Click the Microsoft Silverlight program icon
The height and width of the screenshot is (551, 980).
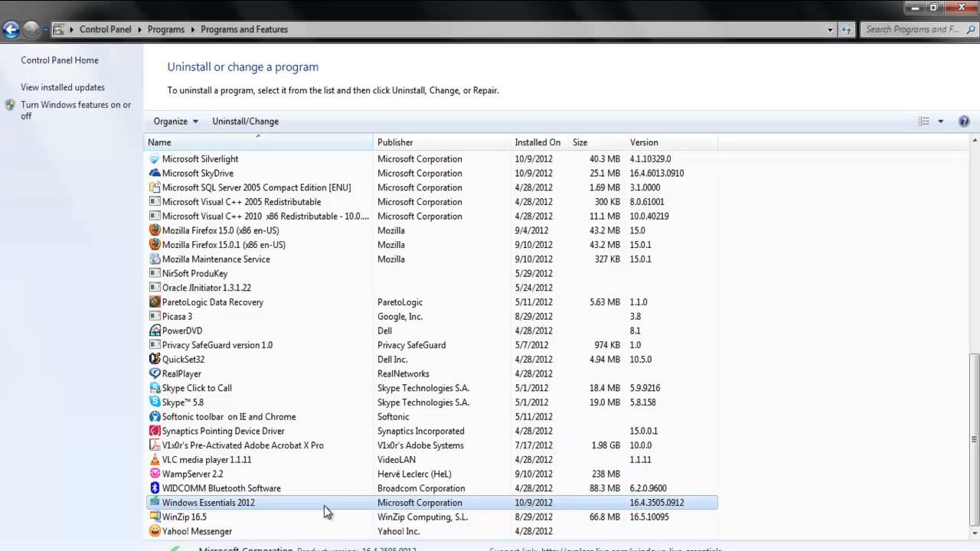coord(155,159)
